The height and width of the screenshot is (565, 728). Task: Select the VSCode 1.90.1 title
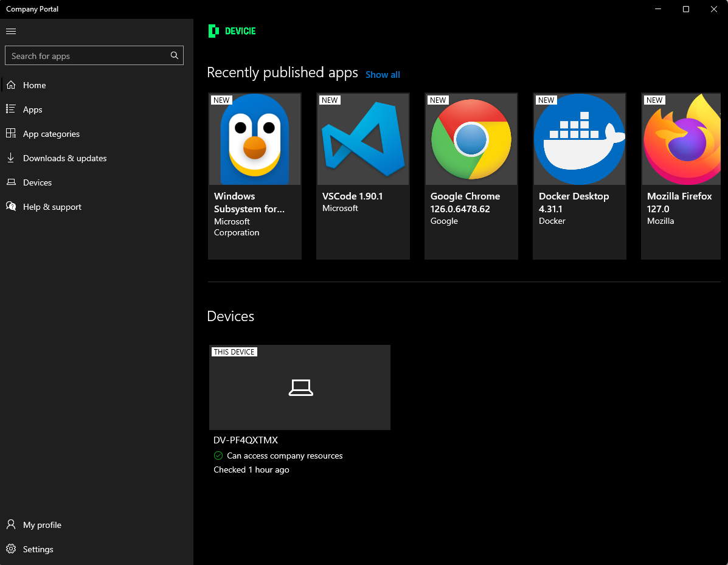point(352,196)
